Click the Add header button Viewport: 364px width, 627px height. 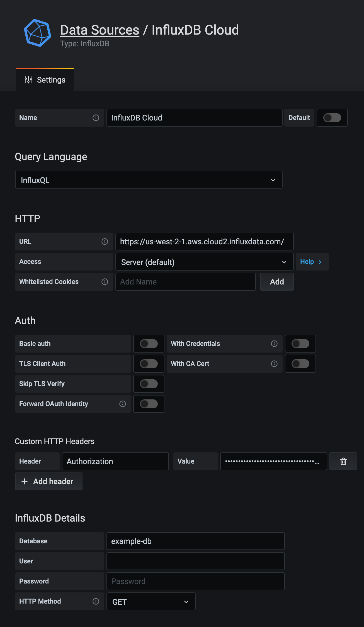(49, 481)
